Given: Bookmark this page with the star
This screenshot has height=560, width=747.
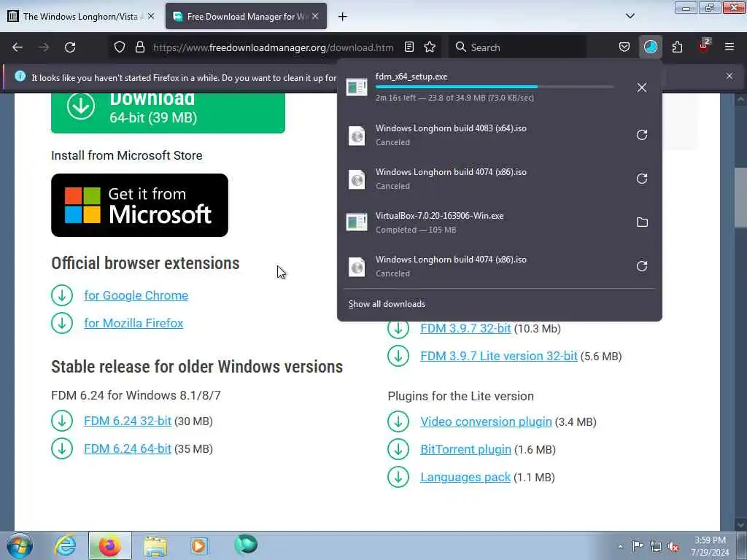Looking at the screenshot, I should (430, 47).
